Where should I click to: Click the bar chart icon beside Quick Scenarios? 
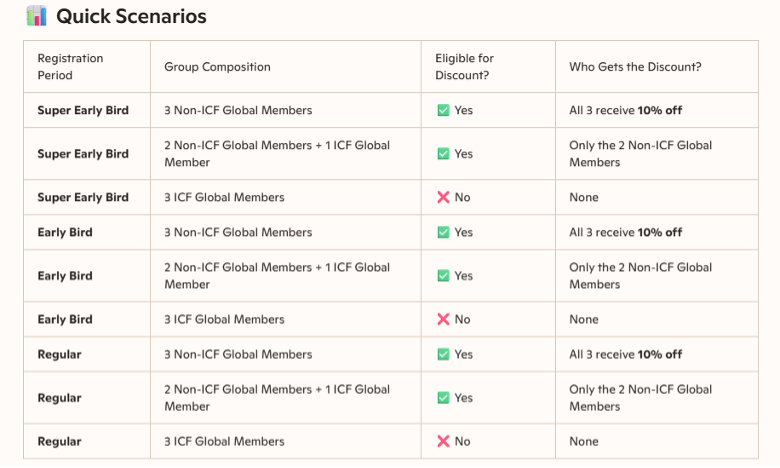coord(37,16)
